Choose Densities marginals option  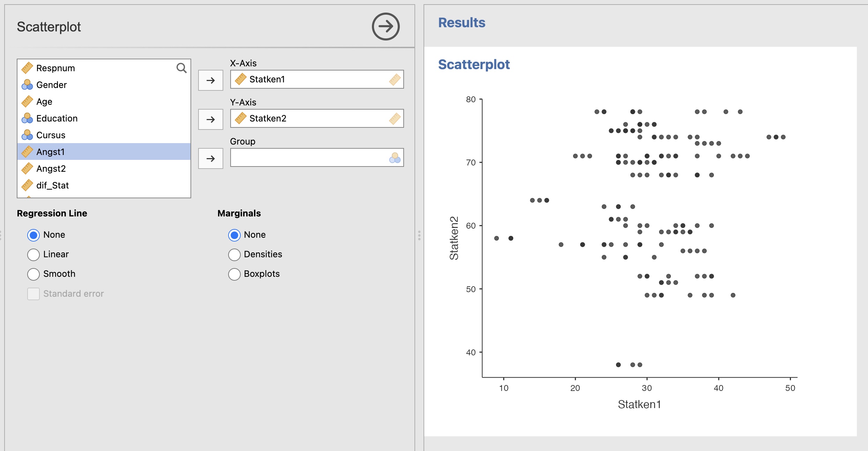(x=234, y=254)
